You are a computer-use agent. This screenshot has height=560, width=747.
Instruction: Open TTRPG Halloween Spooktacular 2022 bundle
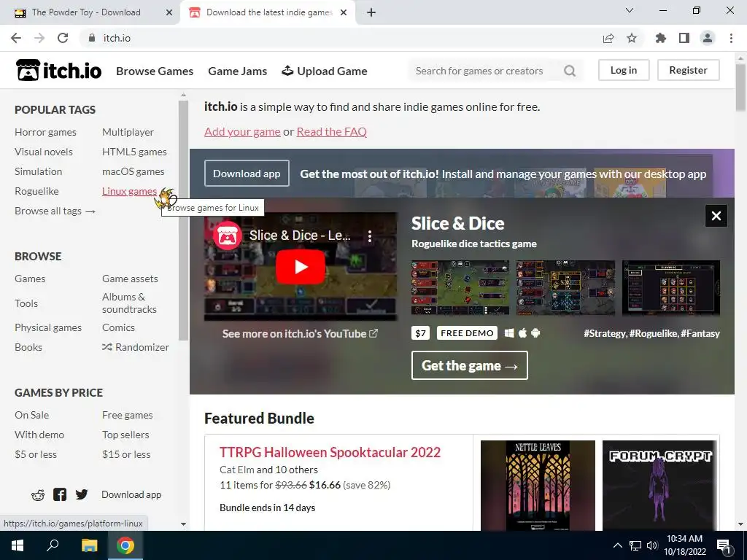330,452
